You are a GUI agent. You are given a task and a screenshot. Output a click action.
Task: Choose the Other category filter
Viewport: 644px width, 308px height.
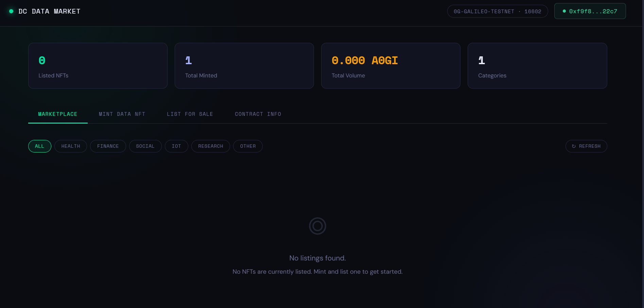click(248, 146)
